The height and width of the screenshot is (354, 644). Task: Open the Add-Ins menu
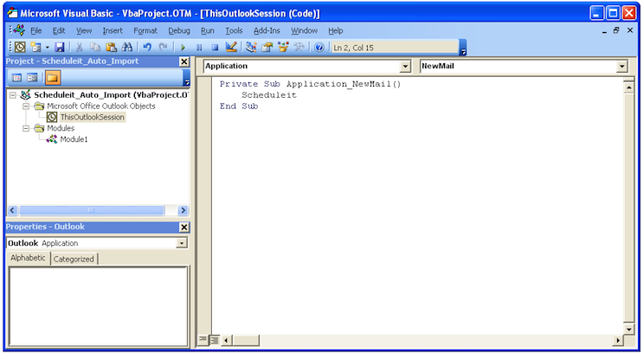tap(267, 31)
